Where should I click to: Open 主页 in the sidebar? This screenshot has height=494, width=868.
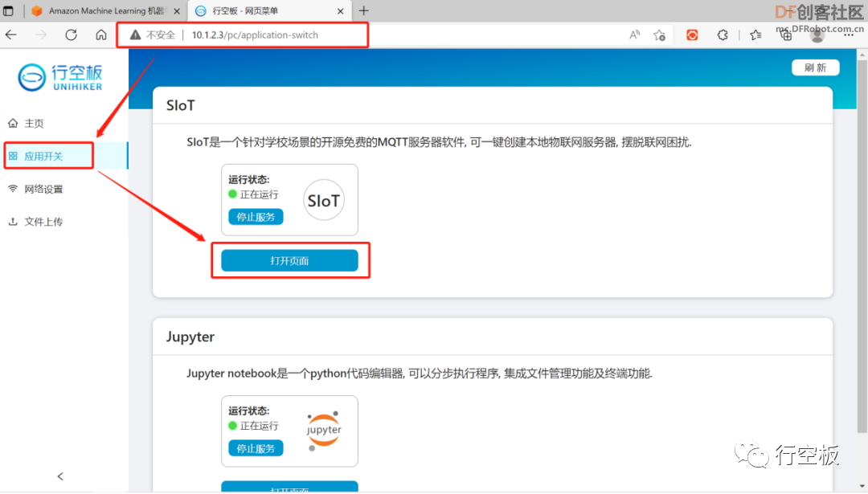[64, 124]
